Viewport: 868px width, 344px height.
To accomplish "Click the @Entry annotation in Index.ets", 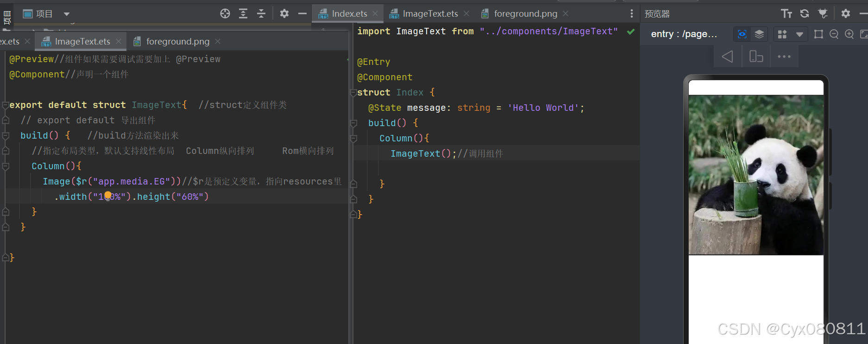I will click(x=374, y=62).
